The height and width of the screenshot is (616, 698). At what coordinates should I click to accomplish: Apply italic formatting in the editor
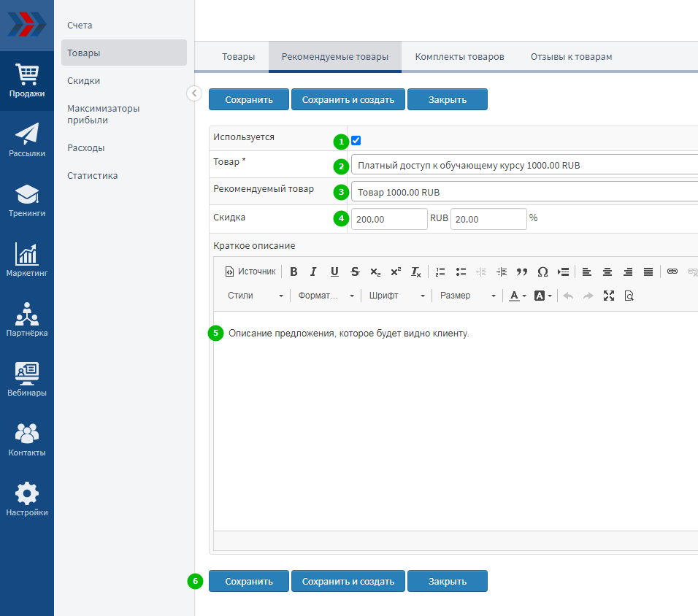[x=313, y=272]
